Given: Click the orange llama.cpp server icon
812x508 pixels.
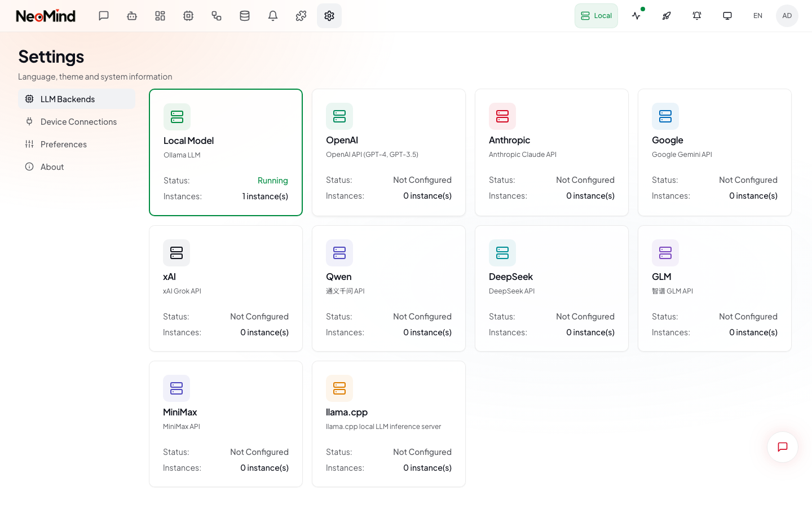Looking at the screenshot, I should pyautogui.click(x=339, y=388).
